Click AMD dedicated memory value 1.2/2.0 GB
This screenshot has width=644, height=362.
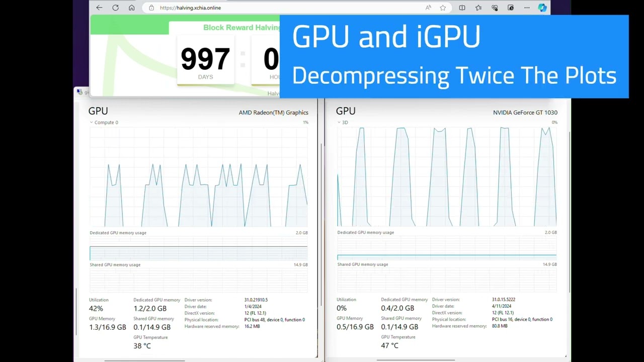150,308
